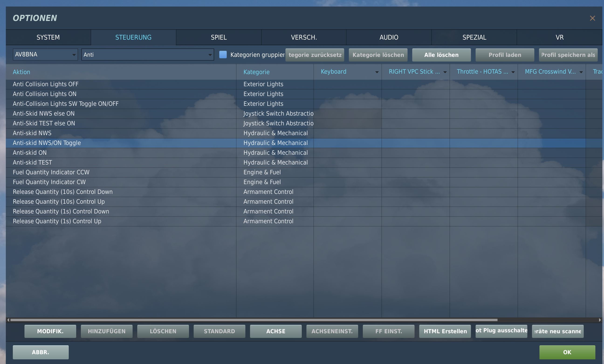Select the Anti Collision Lights OFF row
Viewport: 604px width, 364px height.
[x=304, y=84]
